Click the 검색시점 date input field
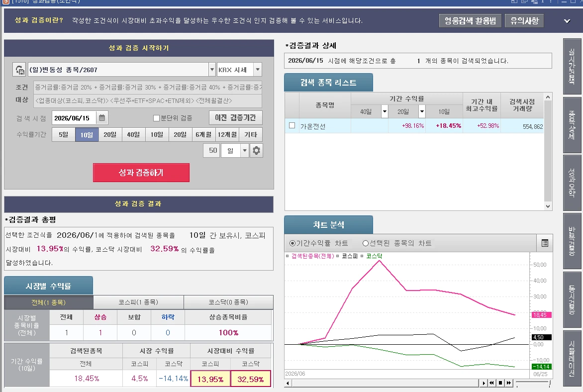583x392 pixels. pyautogui.click(x=74, y=118)
